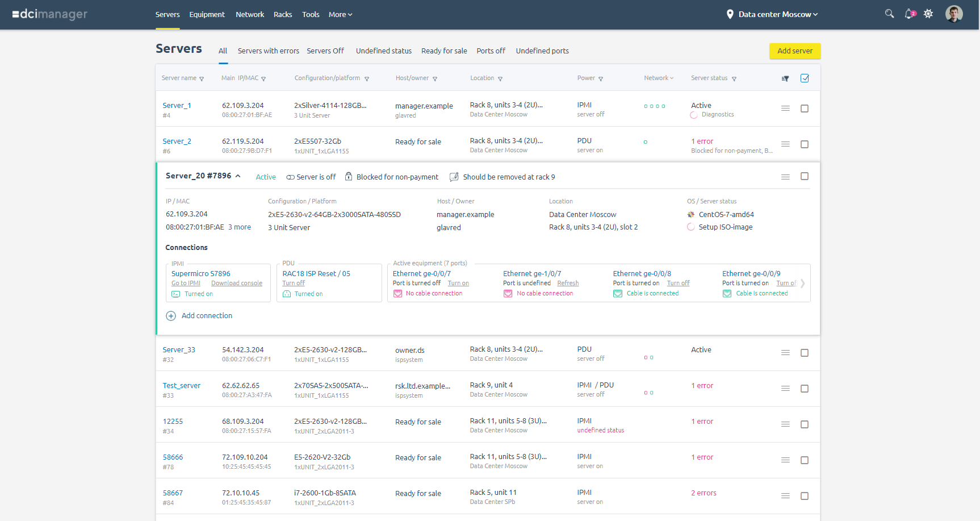Click the Server is off power icon
Screen dimensions: 980x521
click(x=290, y=177)
